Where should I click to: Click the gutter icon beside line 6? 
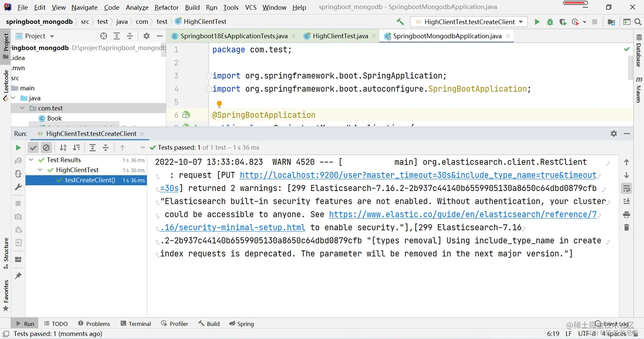[x=186, y=115]
